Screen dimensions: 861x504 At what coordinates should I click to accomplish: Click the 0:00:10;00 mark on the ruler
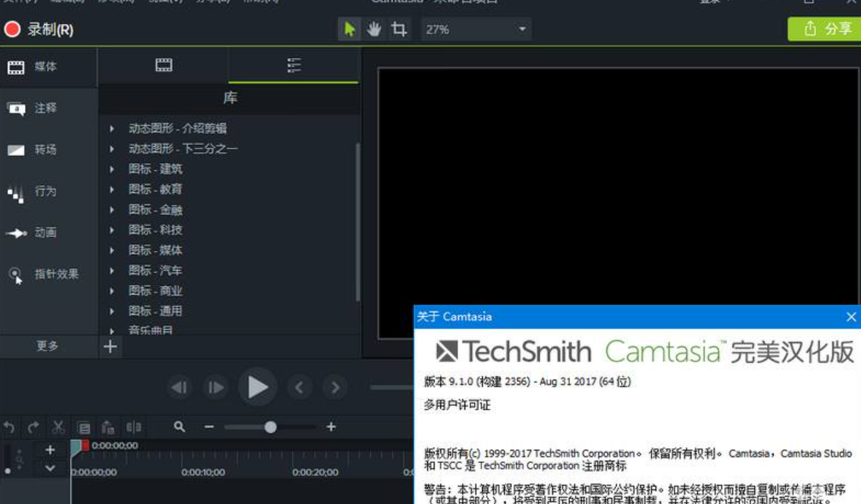tap(203, 472)
